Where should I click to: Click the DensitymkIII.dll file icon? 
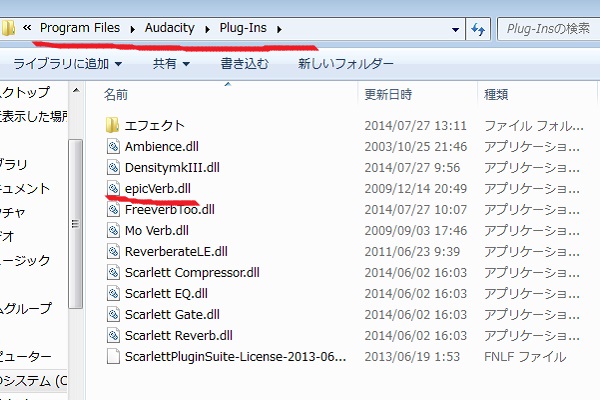113,167
